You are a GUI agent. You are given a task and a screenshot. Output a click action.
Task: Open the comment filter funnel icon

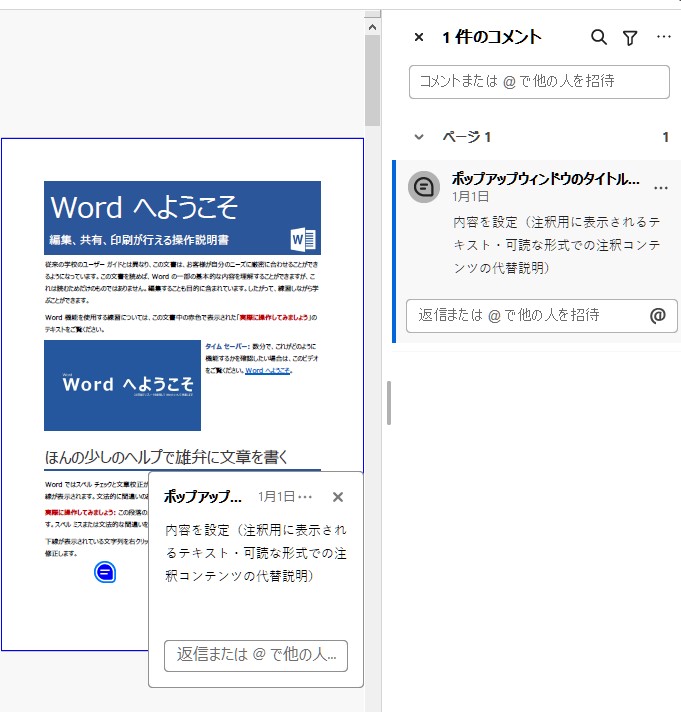(630, 38)
